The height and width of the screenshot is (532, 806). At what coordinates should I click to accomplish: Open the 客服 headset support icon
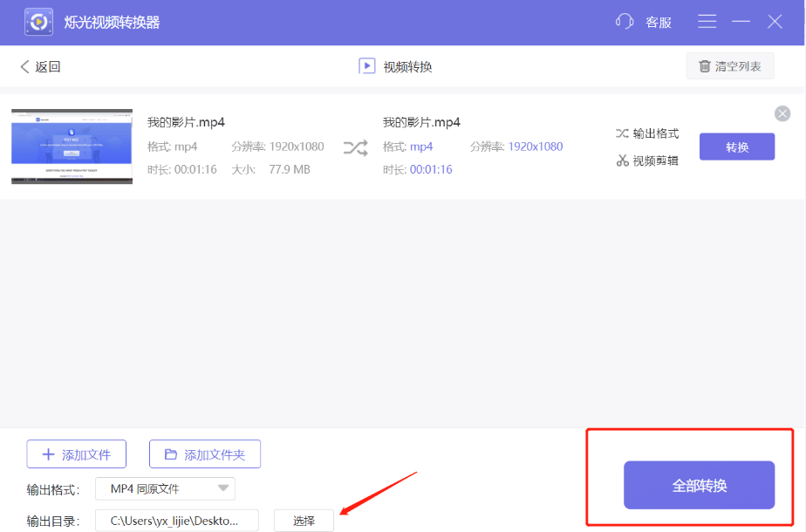(x=625, y=21)
